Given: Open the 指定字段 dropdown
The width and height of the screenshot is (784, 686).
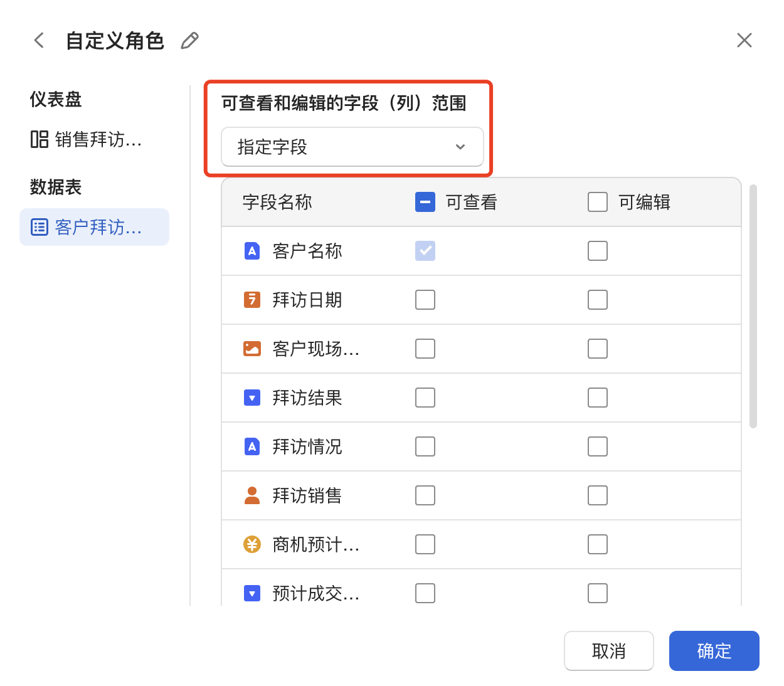Looking at the screenshot, I should pyautogui.click(x=352, y=147).
